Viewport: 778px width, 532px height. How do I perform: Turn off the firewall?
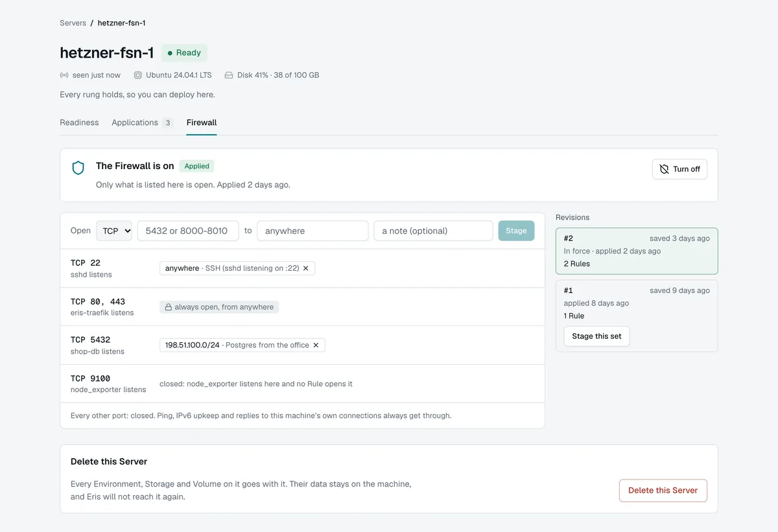679,169
